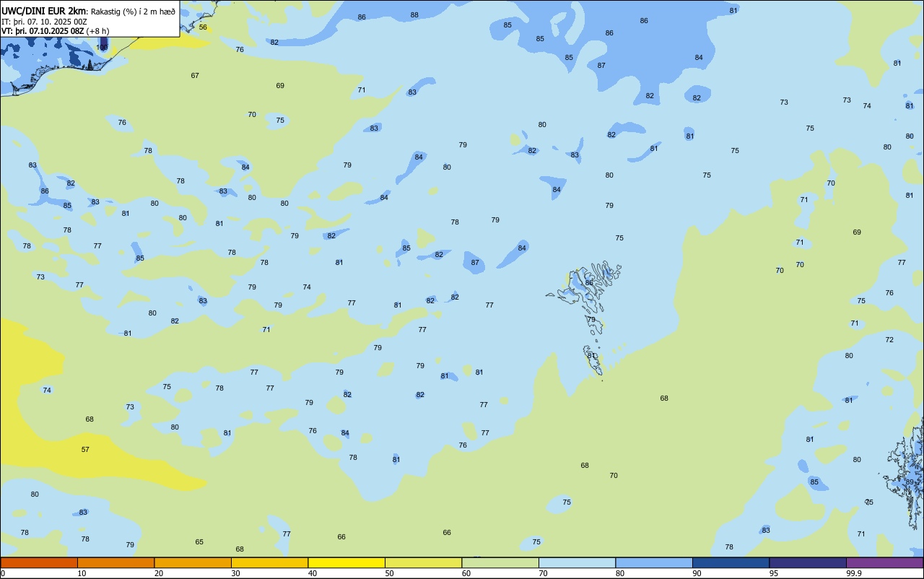Select the 70–80 pale blue legend swatch

pos(577,562)
